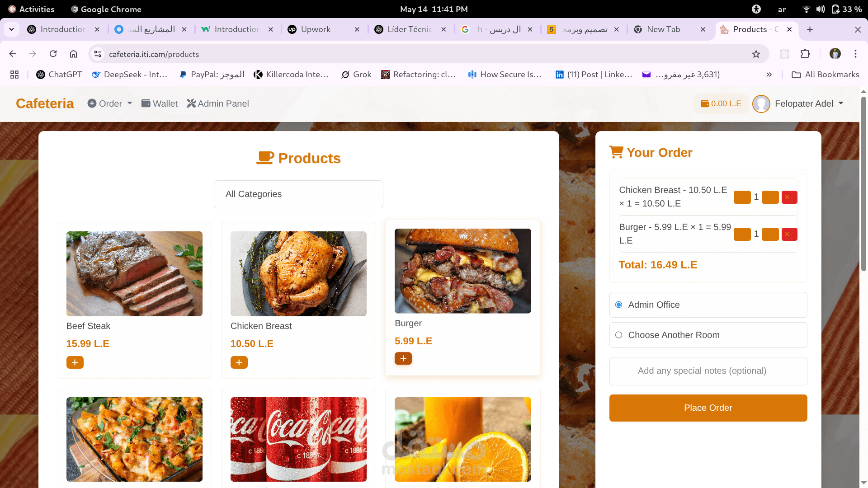Open the tab search chevron
Screen dimensions: 868x488
[12, 29]
